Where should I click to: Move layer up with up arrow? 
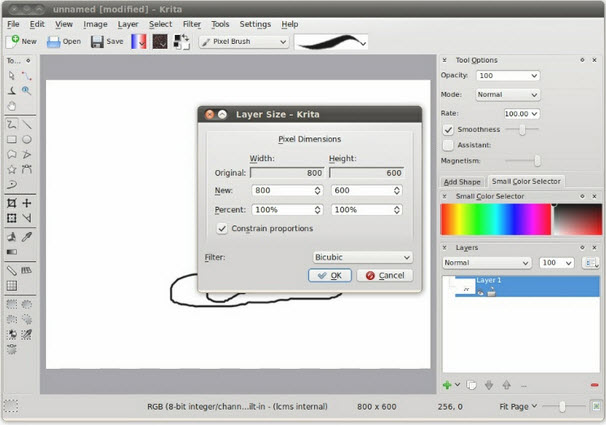click(507, 385)
